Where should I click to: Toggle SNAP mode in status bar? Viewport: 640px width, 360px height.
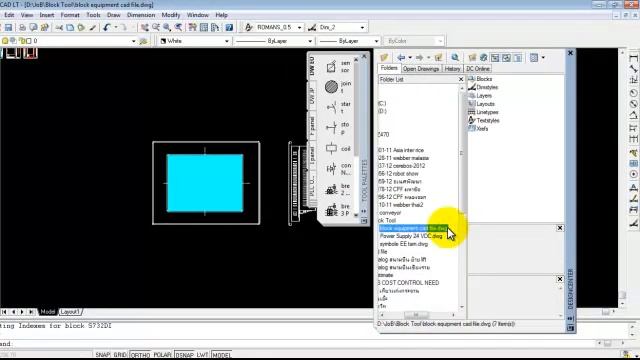(x=102, y=355)
